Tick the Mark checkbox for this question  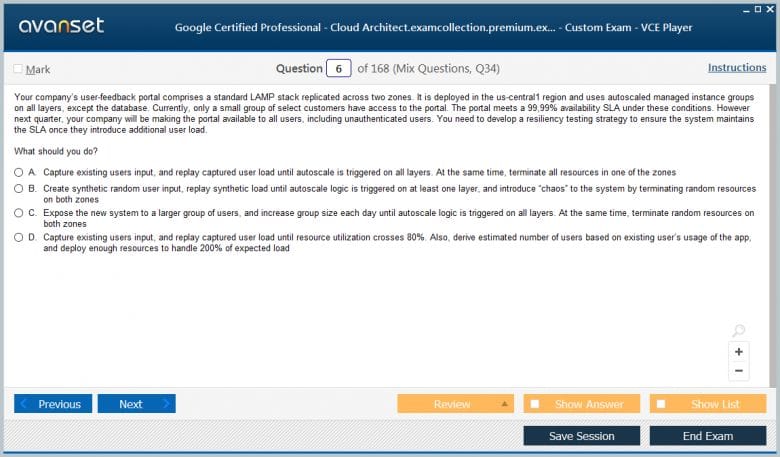point(18,69)
